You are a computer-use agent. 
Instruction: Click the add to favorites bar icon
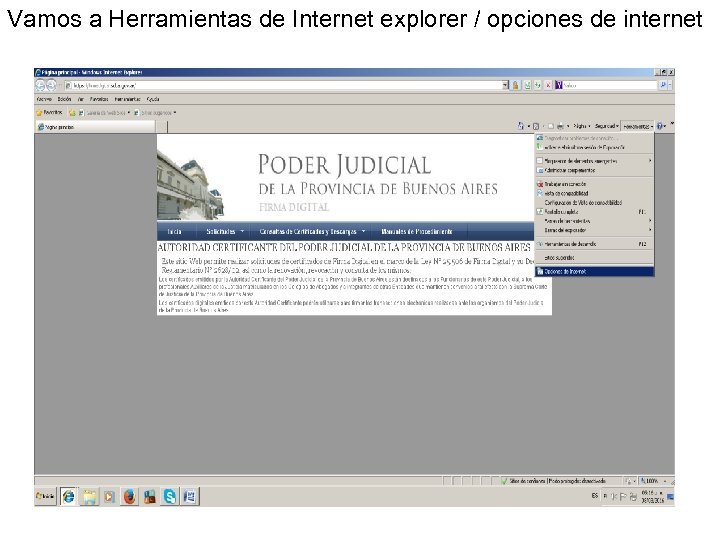tap(72, 112)
